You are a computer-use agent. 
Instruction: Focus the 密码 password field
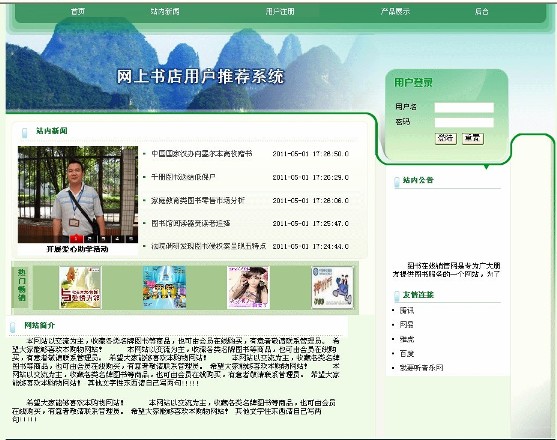[464, 123]
